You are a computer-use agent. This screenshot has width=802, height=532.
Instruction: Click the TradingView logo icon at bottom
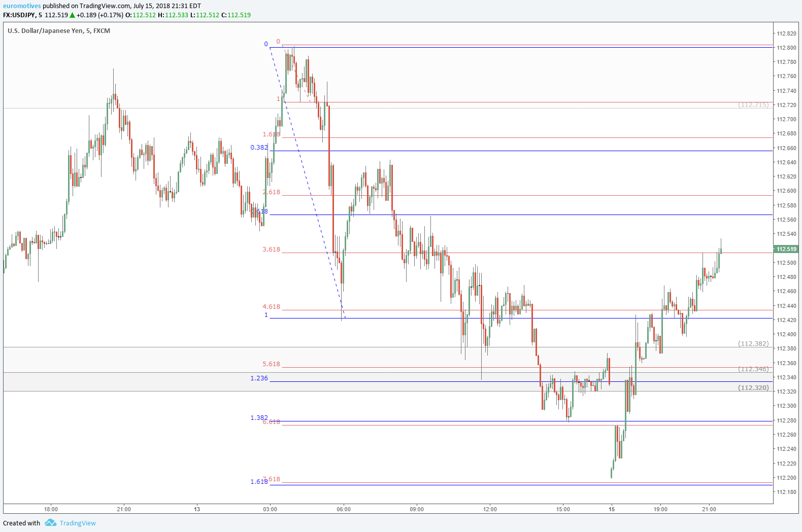click(x=50, y=523)
